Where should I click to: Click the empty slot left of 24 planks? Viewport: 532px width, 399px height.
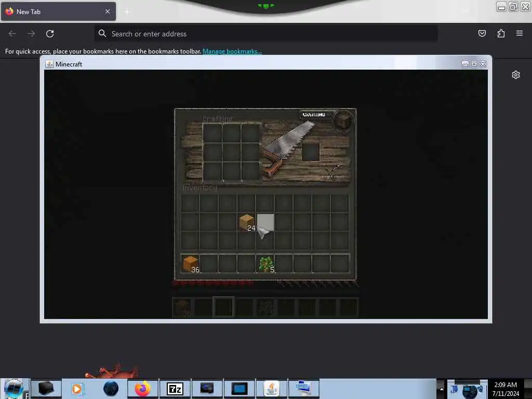click(x=228, y=223)
